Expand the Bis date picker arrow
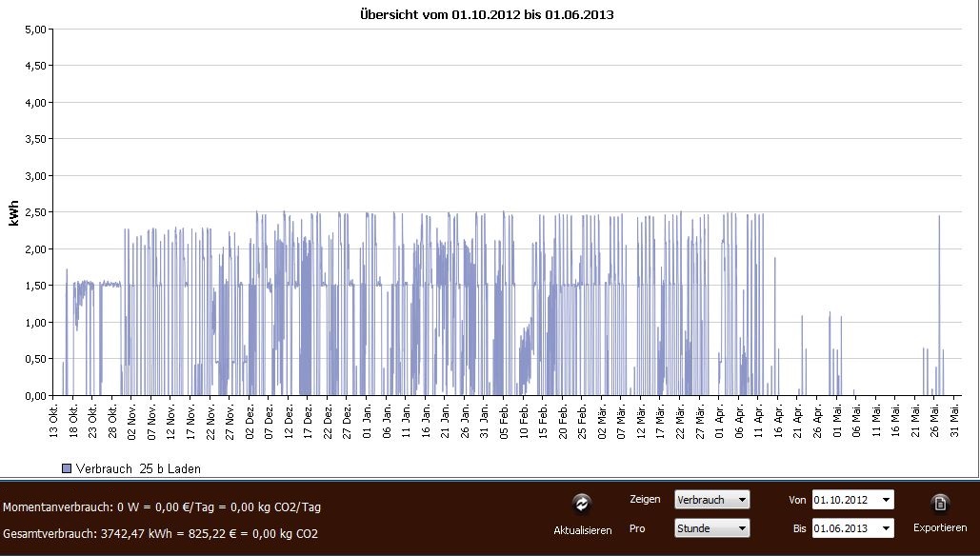Viewport: 980px width, 556px height. point(887,528)
